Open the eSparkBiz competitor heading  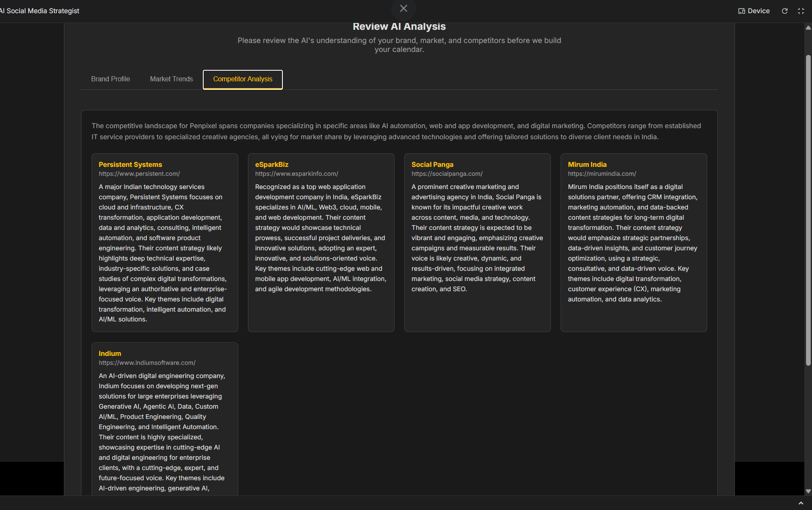272,164
